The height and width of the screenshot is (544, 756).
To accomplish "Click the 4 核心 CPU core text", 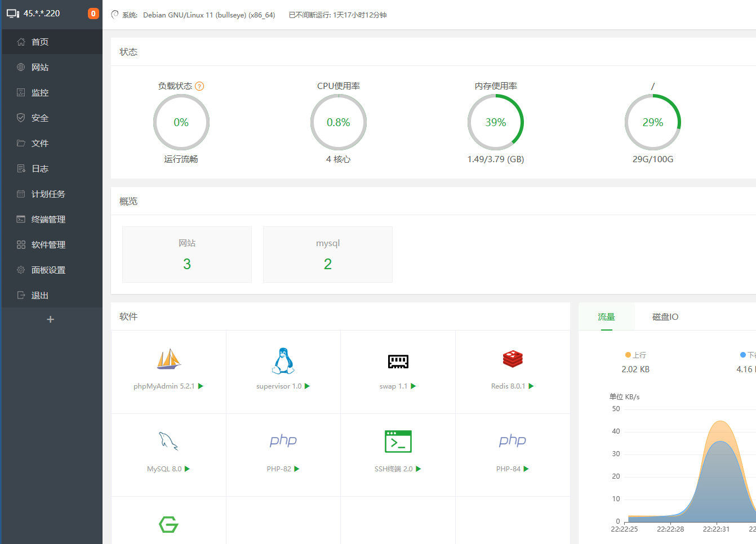I will 338,159.
